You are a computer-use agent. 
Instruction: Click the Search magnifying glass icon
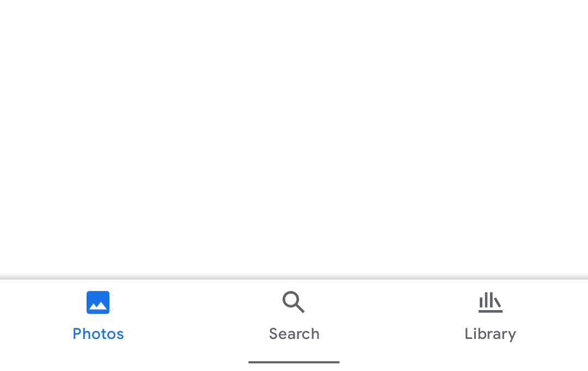tap(293, 302)
